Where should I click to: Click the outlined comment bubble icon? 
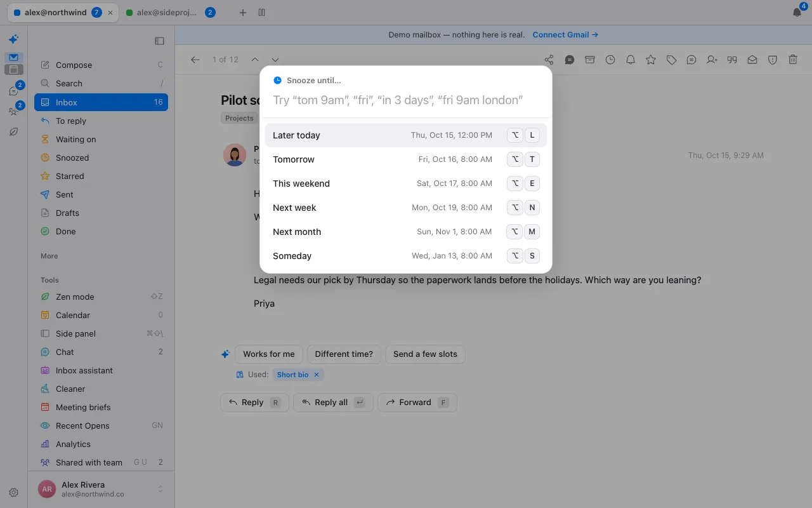tap(691, 60)
